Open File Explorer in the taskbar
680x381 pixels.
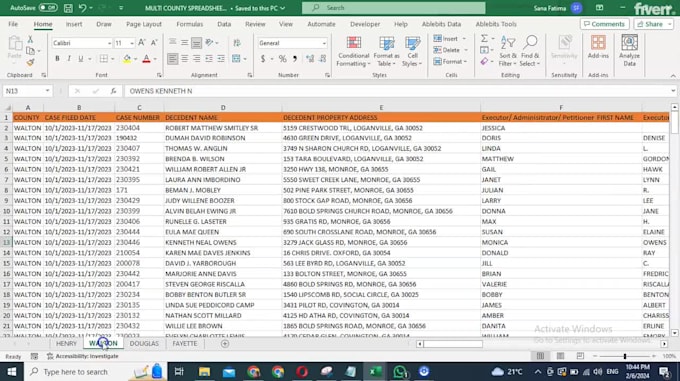coord(204,372)
